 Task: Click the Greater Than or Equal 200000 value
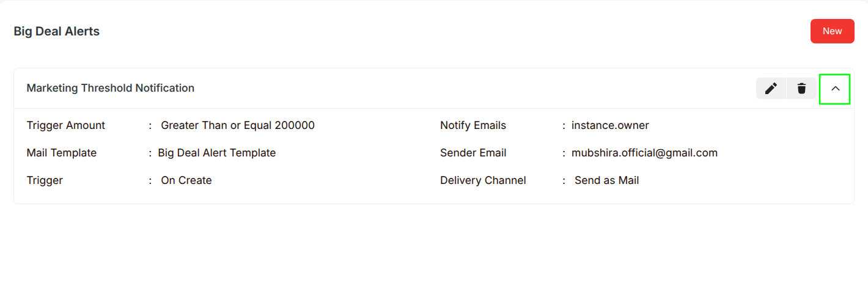tap(238, 125)
